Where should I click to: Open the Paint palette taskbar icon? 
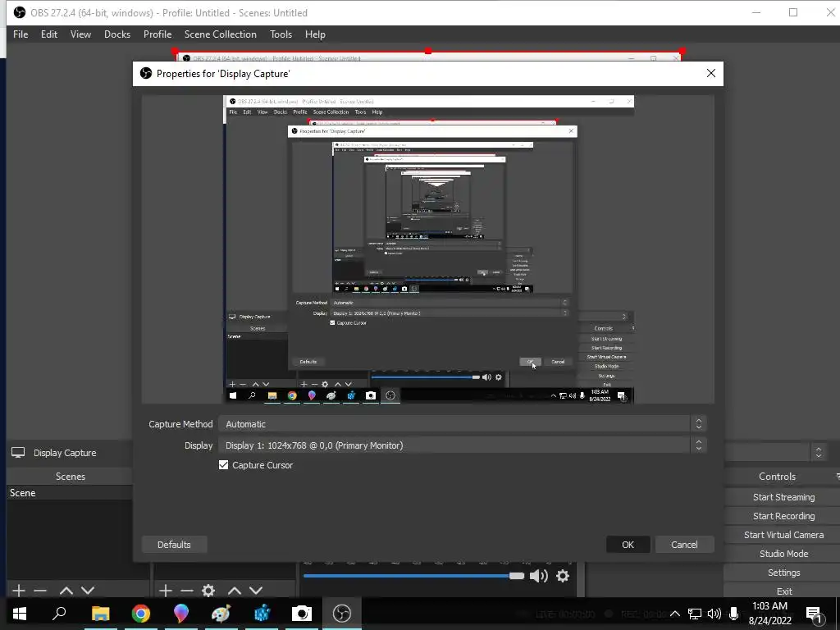tap(221, 613)
